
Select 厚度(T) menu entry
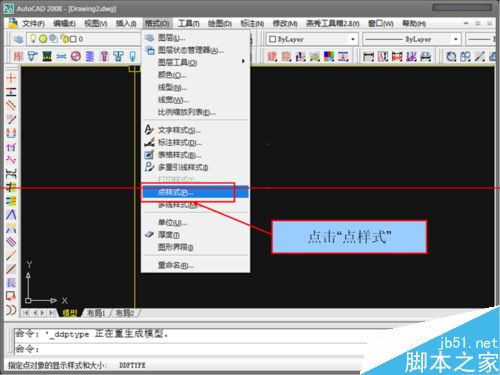coord(196,235)
